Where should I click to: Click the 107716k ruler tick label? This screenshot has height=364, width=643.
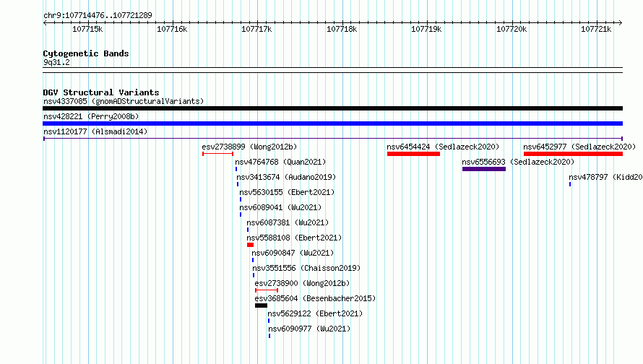coord(172,29)
